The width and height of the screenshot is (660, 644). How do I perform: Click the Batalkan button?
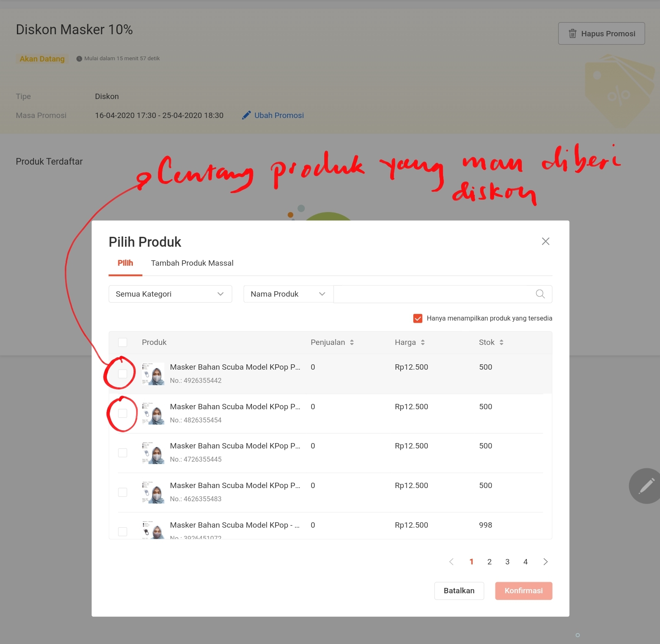click(459, 590)
